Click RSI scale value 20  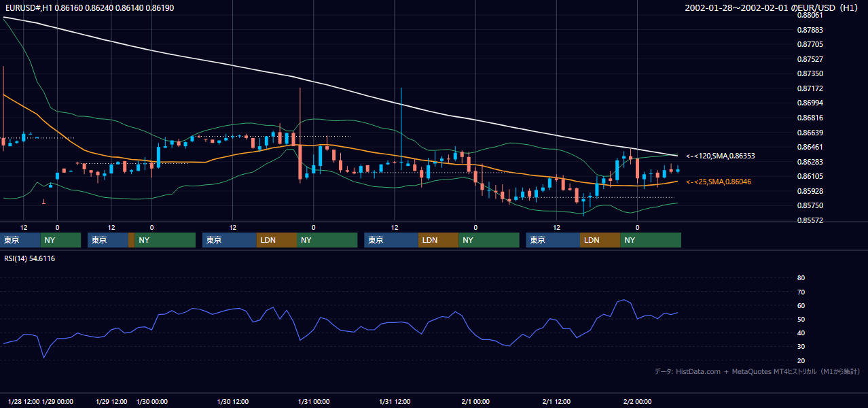tap(801, 360)
